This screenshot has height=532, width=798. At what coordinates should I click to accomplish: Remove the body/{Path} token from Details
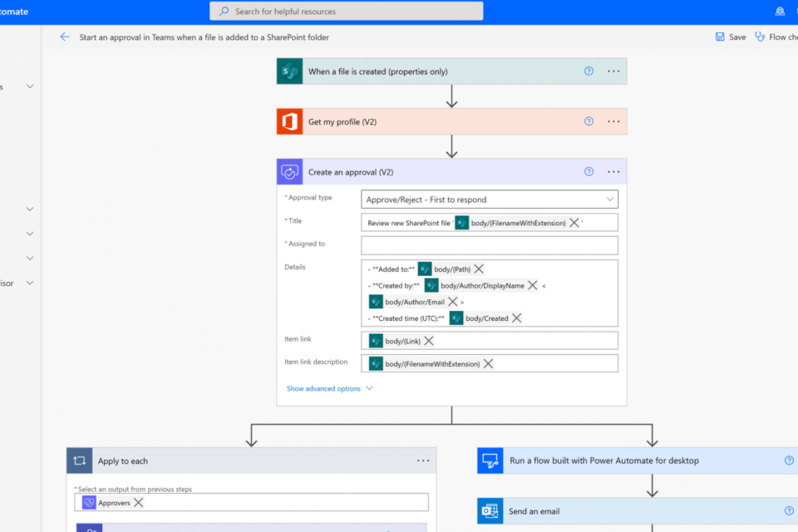point(479,269)
